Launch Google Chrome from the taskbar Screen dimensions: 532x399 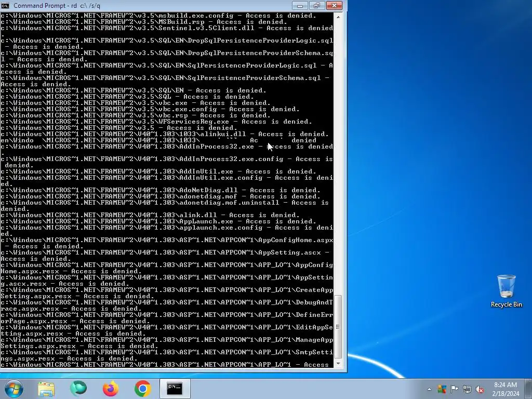point(142,389)
